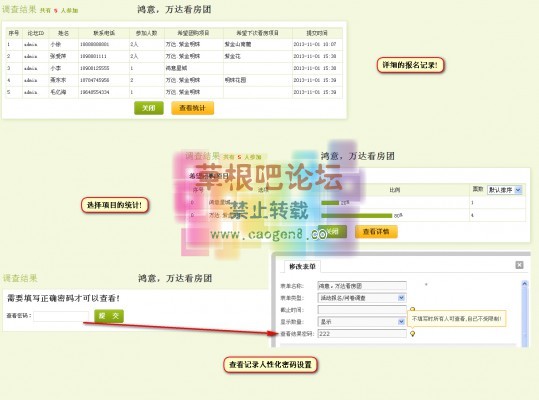This screenshot has height=400, width=539.
Task: Click the timestamp 2013-11-01 10:07
Action: click(315, 44)
